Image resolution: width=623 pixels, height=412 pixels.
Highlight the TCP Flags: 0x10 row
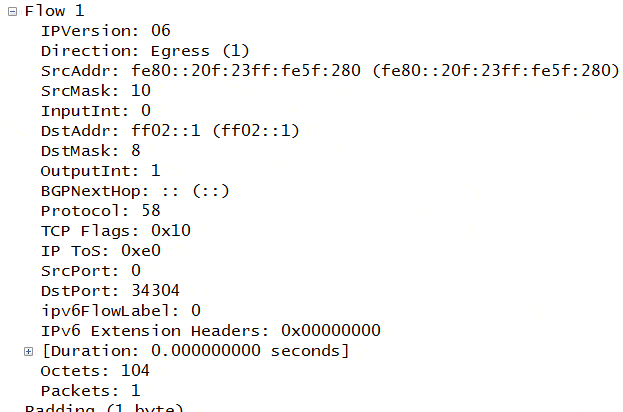pyautogui.click(x=116, y=231)
